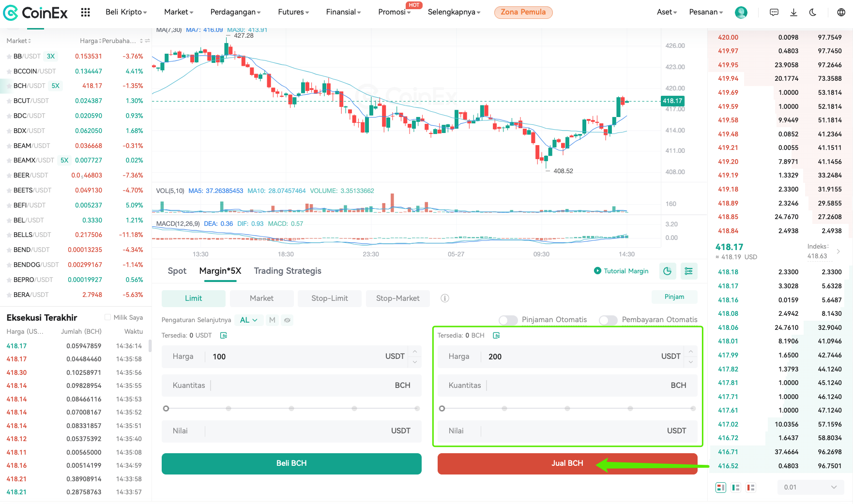Enable Pembayaran Otomatis toggle
Viewport: 853px width, 504px height.
point(608,320)
